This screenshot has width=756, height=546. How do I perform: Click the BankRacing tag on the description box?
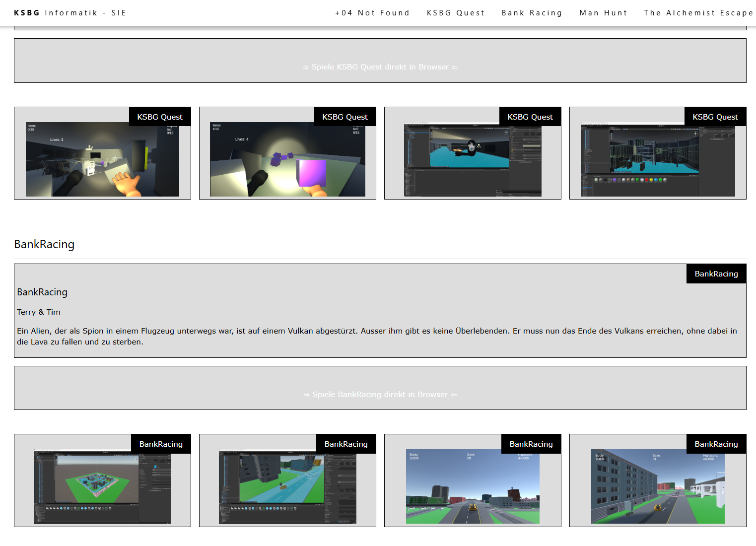click(716, 273)
